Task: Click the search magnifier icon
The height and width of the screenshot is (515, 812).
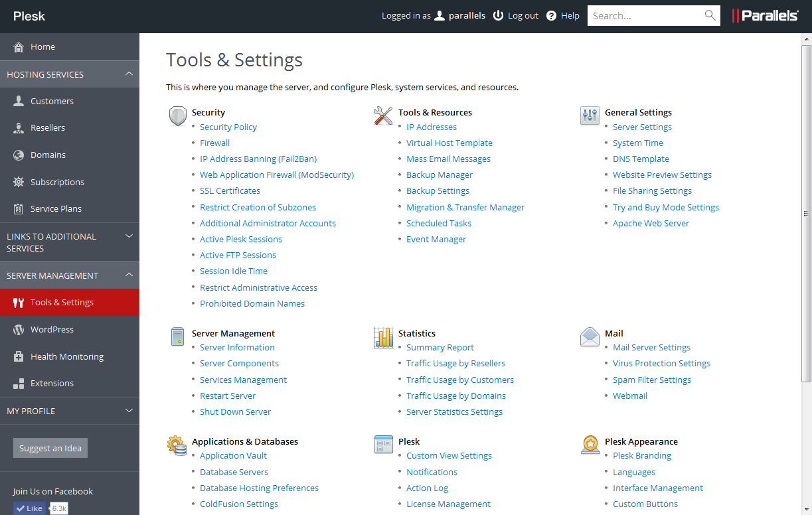Action: [x=710, y=15]
